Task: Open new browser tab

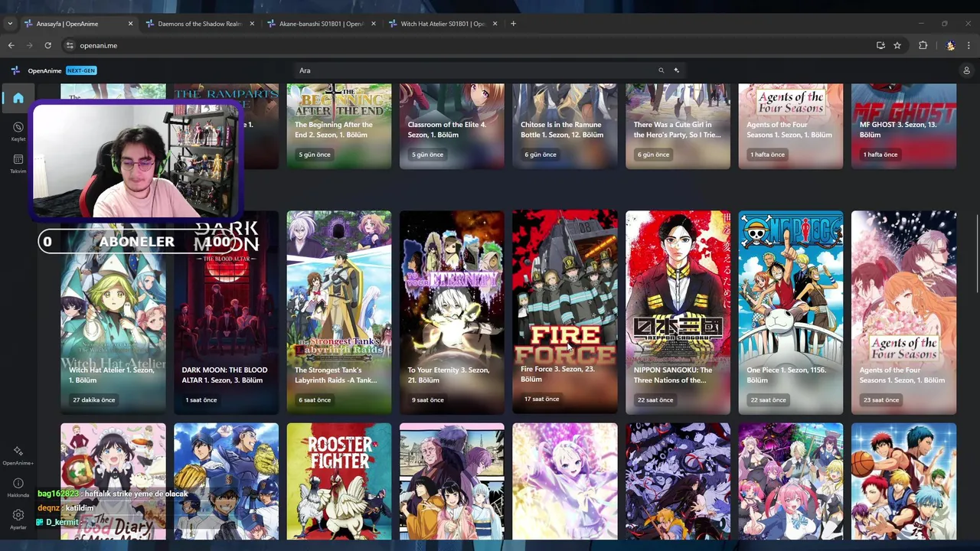Action: (x=513, y=24)
